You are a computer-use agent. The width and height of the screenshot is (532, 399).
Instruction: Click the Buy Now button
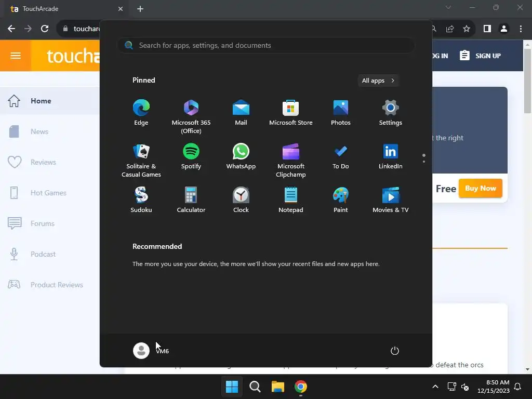click(x=481, y=188)
